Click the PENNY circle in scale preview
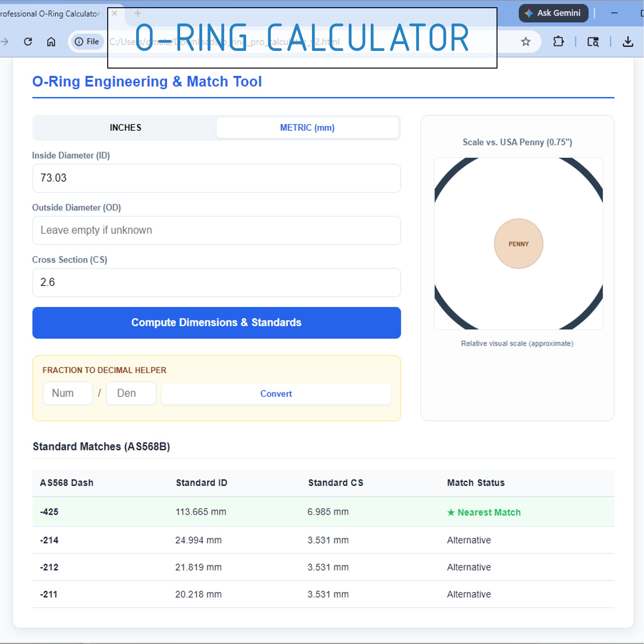 click(518, 244)
